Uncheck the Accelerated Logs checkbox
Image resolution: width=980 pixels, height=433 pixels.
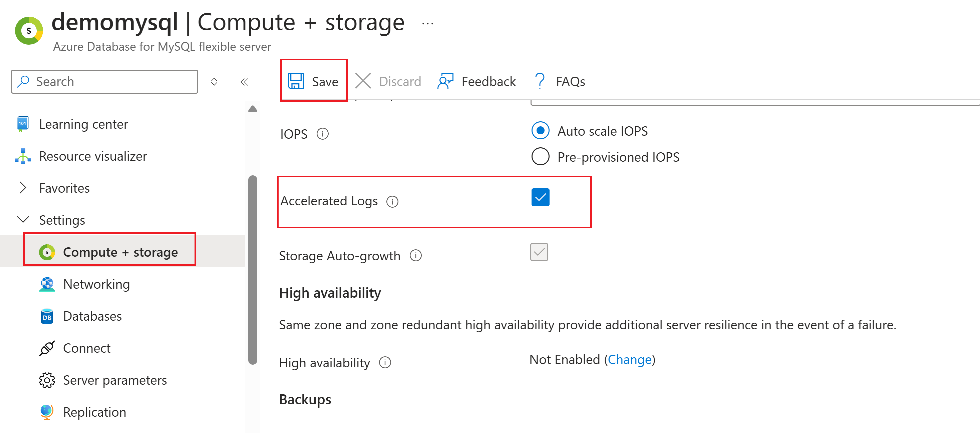click(x=540, y=197)
